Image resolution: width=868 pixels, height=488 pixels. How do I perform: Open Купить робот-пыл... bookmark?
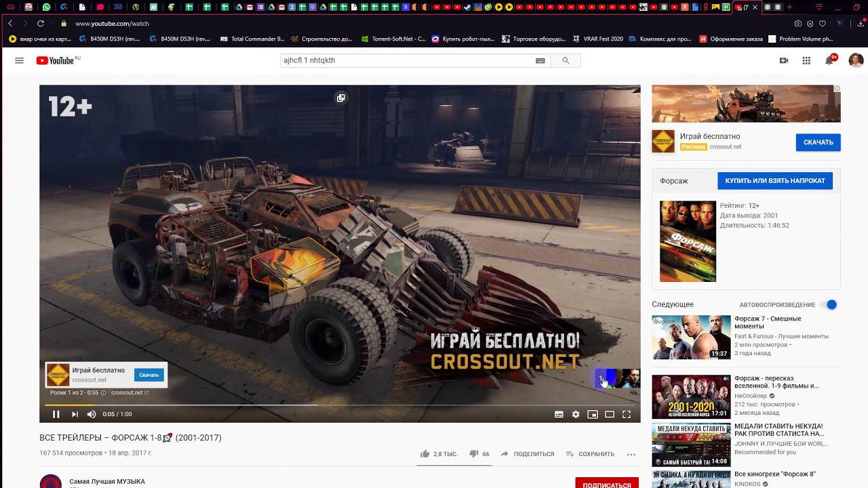point(464,39)
